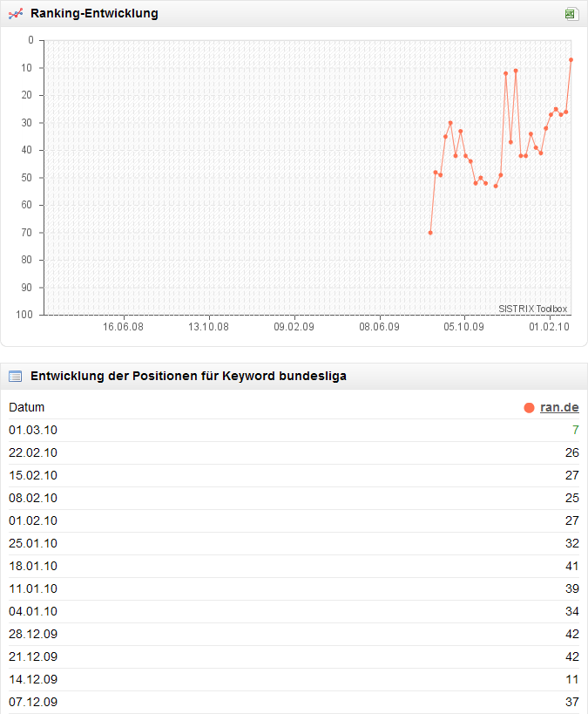Click the Ranking-Entwicklung chart icon
588x714 pixels.
pos(15,14)
